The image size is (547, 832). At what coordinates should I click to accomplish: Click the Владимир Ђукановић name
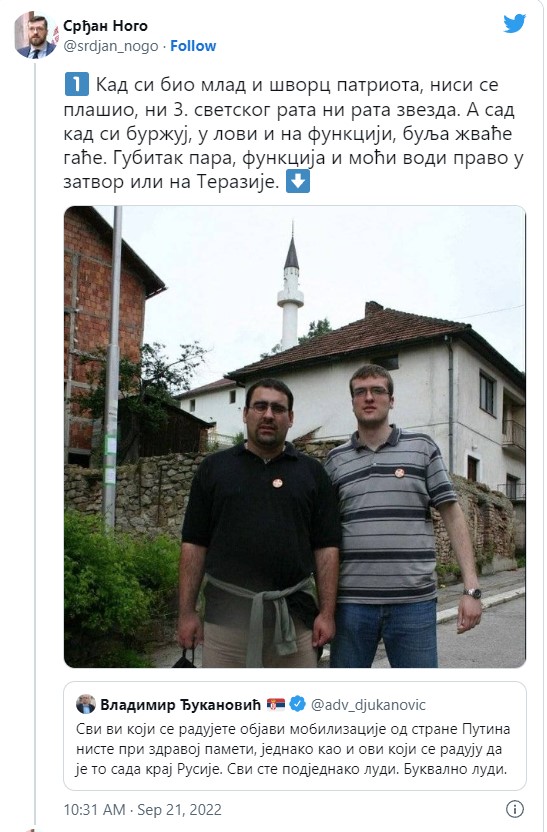coord(180,705)
